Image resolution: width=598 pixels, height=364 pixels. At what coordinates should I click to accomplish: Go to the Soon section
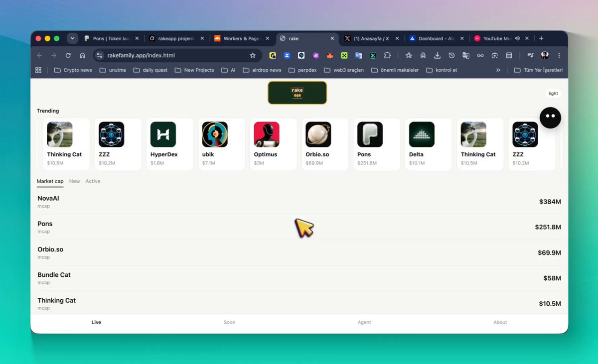pyautogui.click(x=229, y=322)
